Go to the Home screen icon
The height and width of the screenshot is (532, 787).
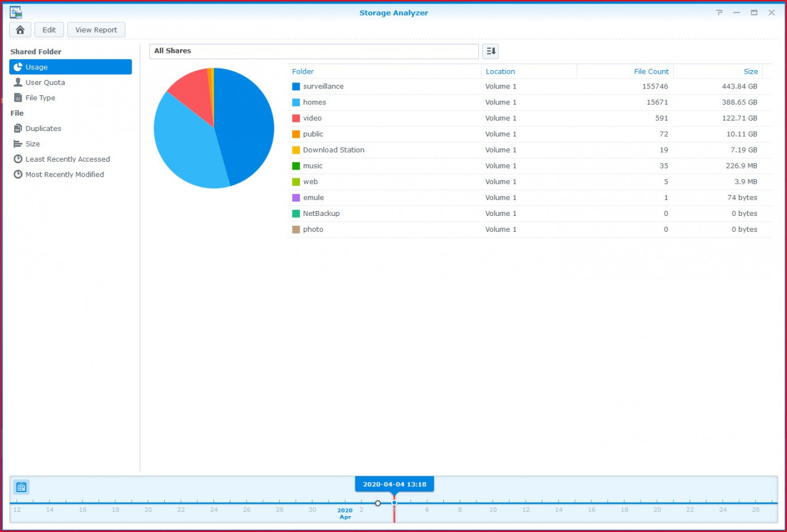point(20,30)
